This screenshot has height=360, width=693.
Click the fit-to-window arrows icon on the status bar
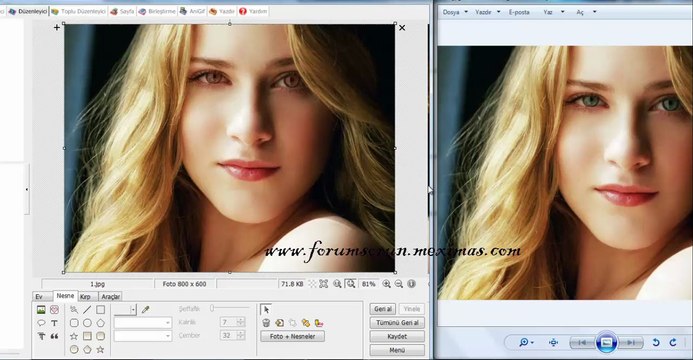324,284
